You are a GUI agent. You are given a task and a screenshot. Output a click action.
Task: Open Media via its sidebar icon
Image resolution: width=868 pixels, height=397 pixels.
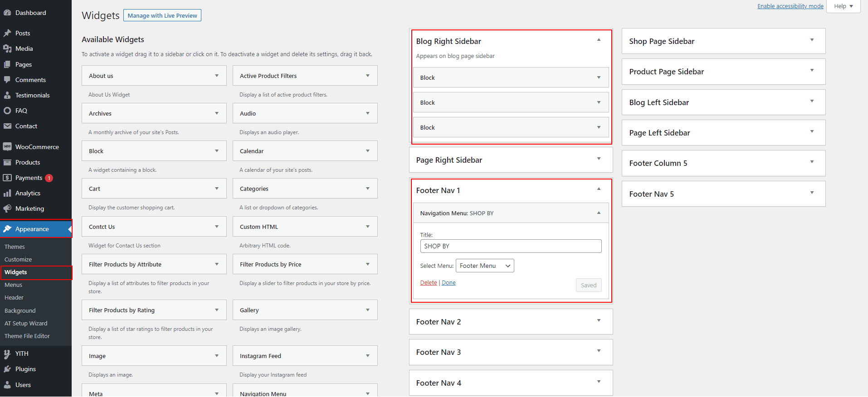click(x=7, y=48)
